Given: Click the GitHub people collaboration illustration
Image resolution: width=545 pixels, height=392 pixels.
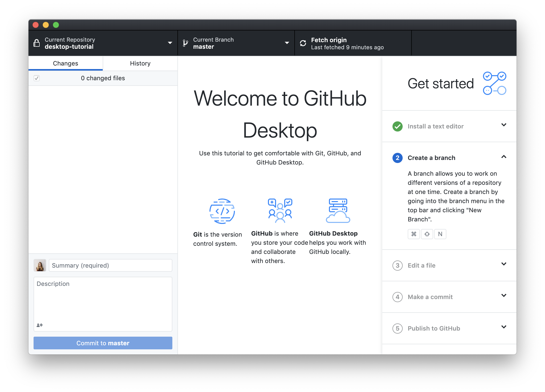Looking at the screenshot, I should coord(280,210).
